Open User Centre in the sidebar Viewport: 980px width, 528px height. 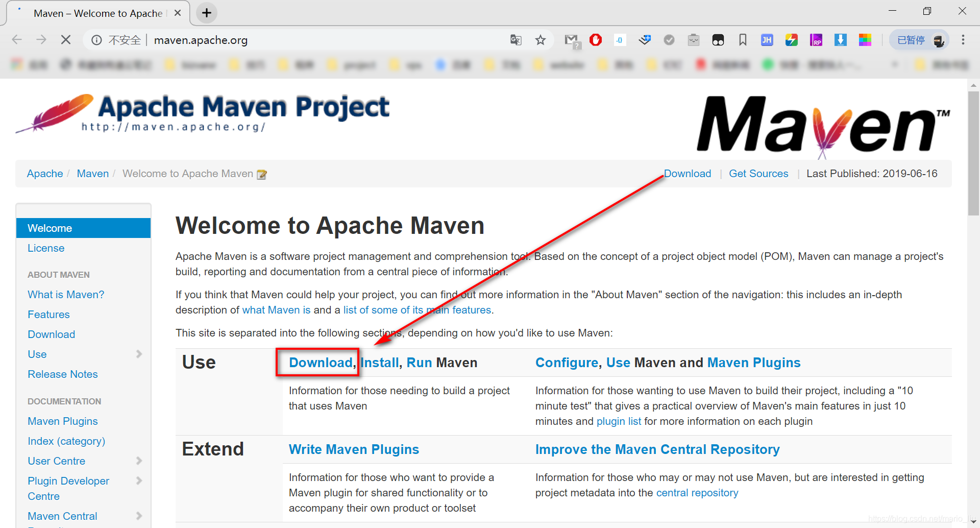(x=57, y=461)
